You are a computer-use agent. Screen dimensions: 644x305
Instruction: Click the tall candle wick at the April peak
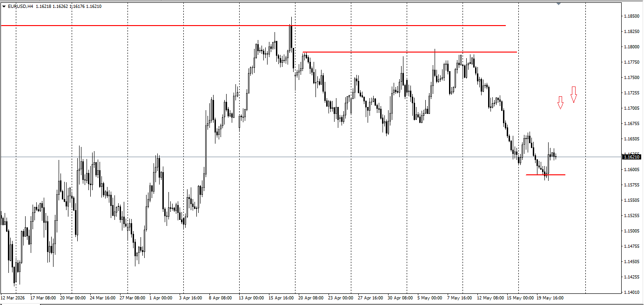click(291, 33)
